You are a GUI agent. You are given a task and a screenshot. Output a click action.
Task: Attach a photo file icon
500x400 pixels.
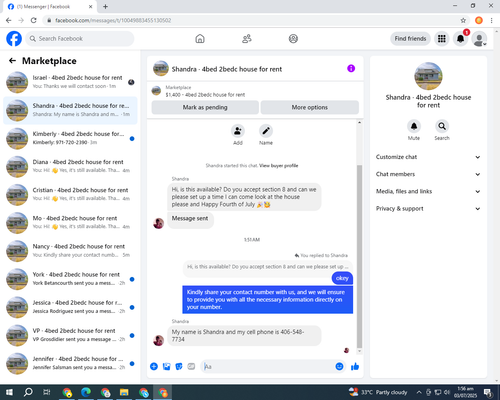coord(166,367)
